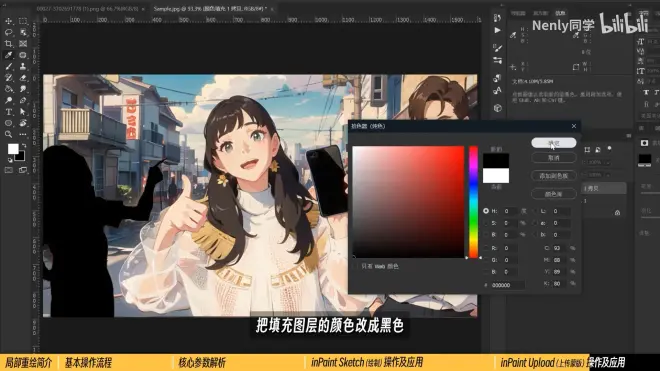Select the Rectangular Marquee tool

pyautogui.click(x=23, y=21)
